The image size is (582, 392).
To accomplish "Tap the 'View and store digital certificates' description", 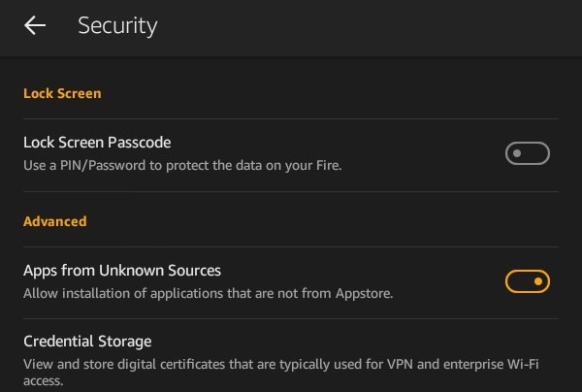I will 281,364.
